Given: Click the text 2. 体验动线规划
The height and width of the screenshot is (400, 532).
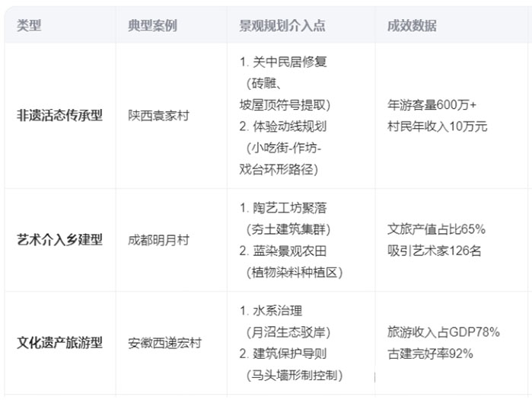Looking at the screenshot, I should point(283,126).
